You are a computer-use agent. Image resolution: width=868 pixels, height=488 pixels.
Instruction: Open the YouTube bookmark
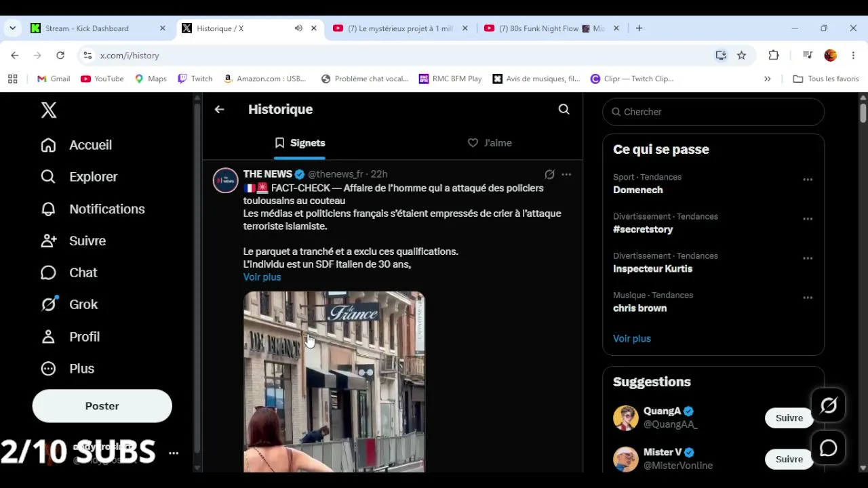tap(102, 79)
